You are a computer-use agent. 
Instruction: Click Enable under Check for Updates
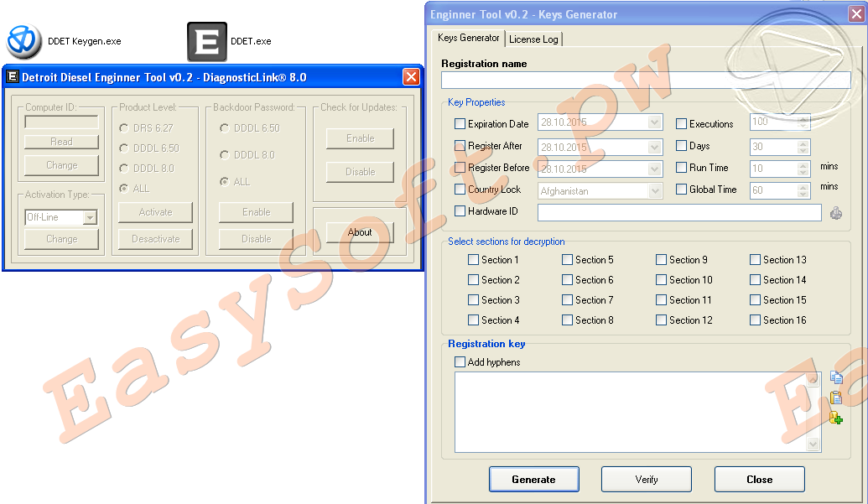(x=360, y=138)
